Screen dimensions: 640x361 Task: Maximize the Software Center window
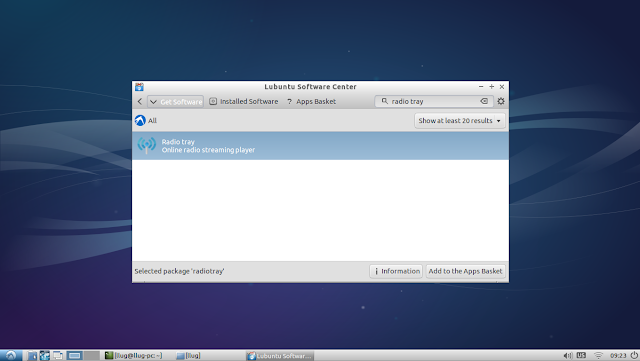[x=491, y=87]
